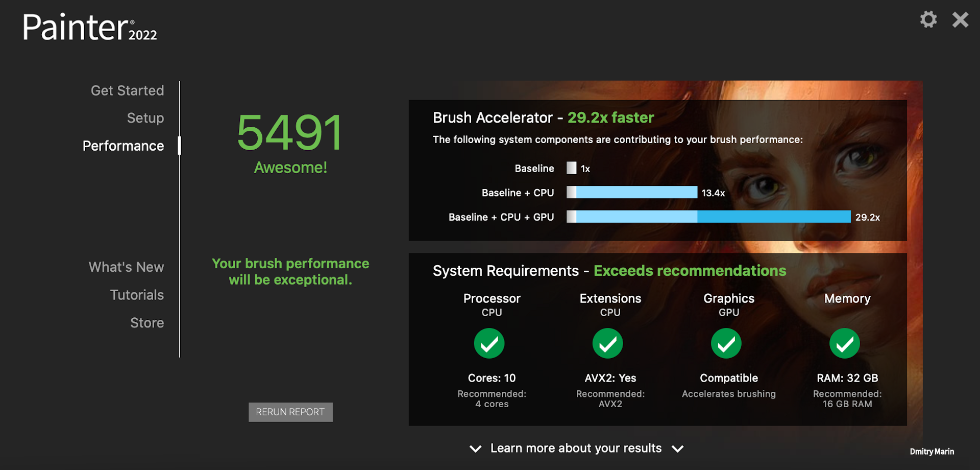Click the 5491 performance score
Screen dimensions: 980x470
click(x=290, y=133)
